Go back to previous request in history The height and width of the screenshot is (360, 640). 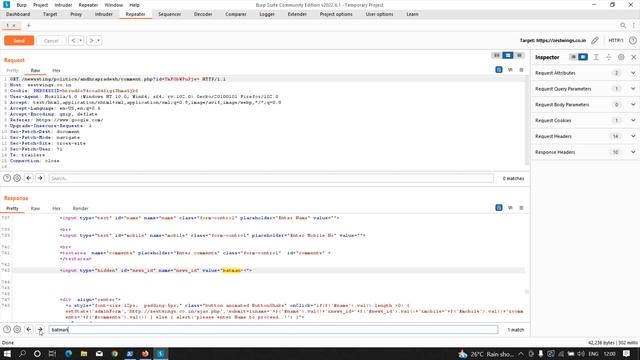[x=73, y=41]
